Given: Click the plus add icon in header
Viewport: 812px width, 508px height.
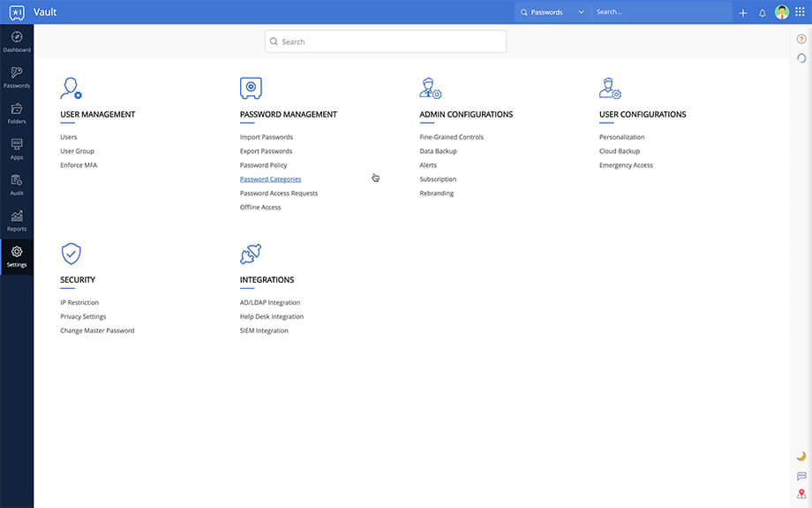Looking at the screenshot, I should click(742, 12).
